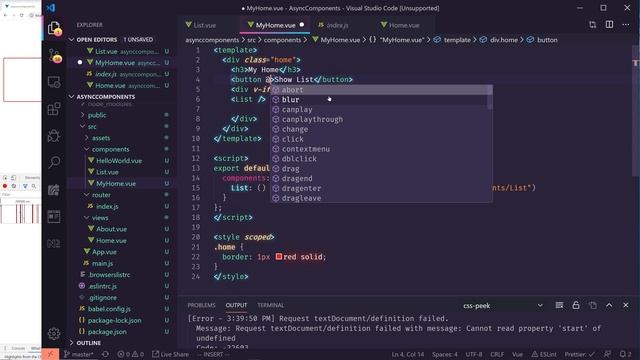This screenshot has width=640, height=360.
Task: Open Remote Explorer icon in activity bar
Action: (54, 82)
